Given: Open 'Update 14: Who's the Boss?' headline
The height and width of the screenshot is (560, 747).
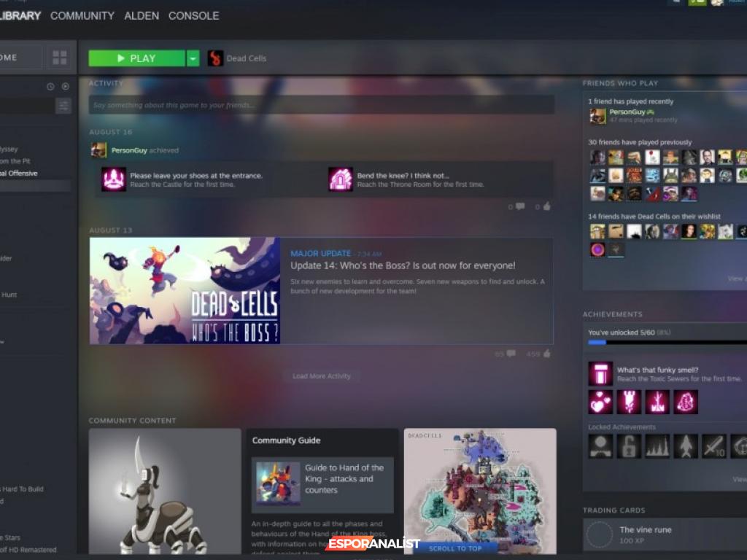Looking at the screenshot, I should (x=403, y=265).
